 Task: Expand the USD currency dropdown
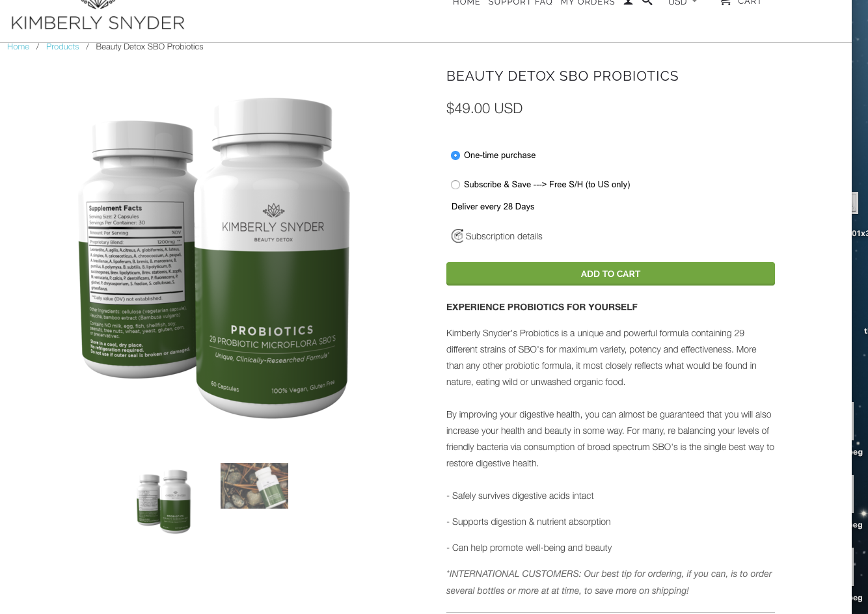[x=683, y=3]
